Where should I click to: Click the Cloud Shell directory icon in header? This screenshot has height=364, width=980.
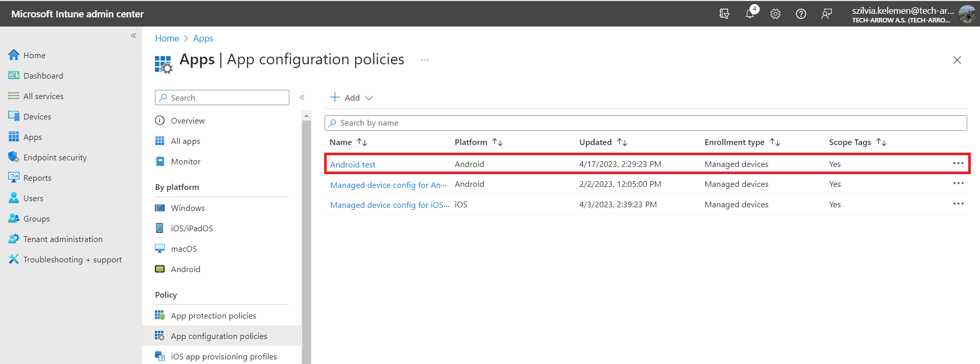click(x=724, y=14)
